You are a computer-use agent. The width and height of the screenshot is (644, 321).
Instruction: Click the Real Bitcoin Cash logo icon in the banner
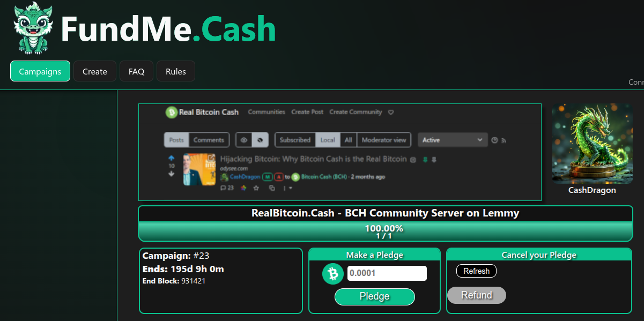pos(172,113)
